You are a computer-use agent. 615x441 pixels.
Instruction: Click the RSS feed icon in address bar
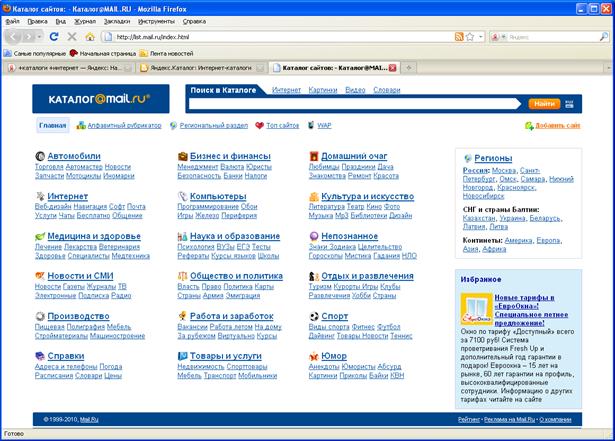(x=459, y=36)
